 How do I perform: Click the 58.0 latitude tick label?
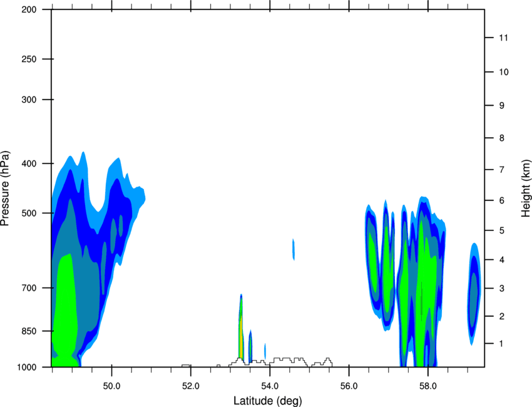pyautogui.click(x=428, y=386)
